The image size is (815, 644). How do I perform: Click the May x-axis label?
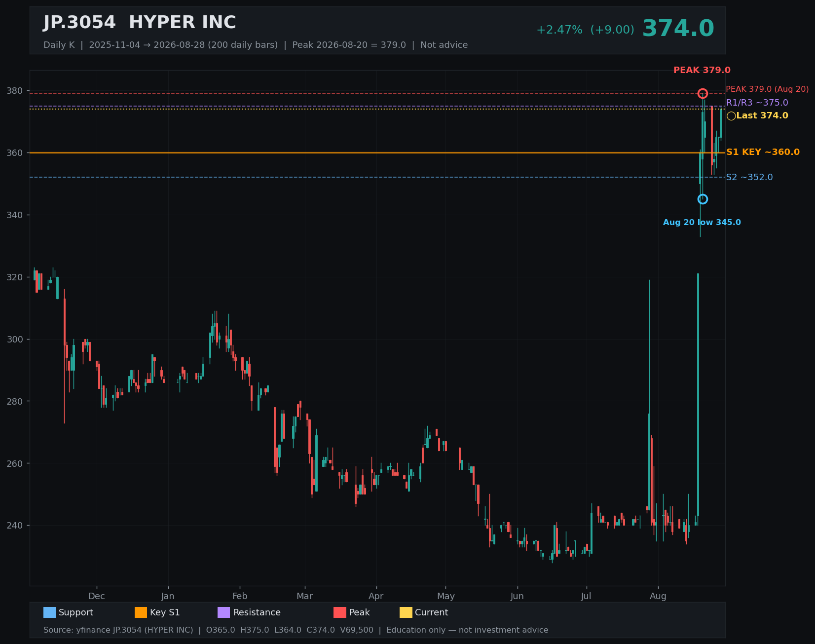click(x=446, y=596)
